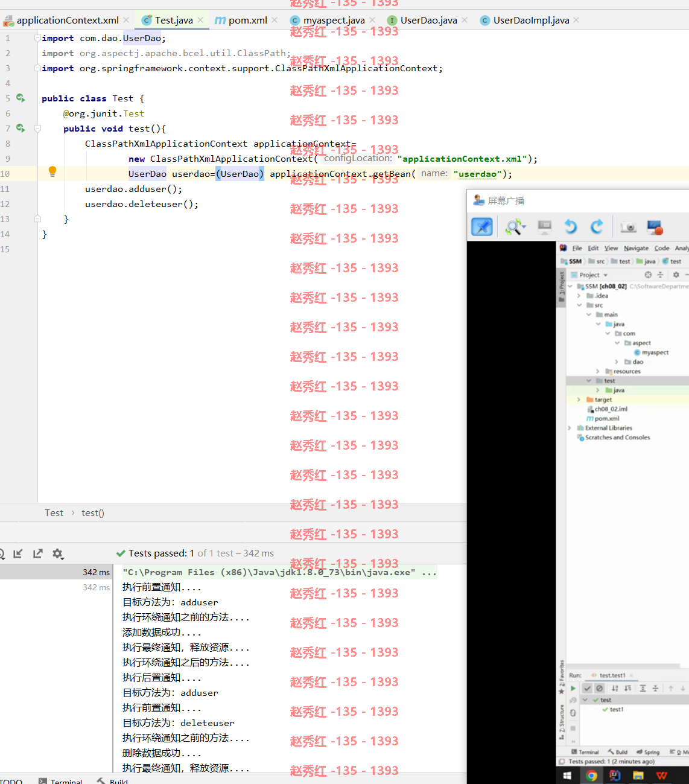Click the locate target icon in Project panel

648,275
